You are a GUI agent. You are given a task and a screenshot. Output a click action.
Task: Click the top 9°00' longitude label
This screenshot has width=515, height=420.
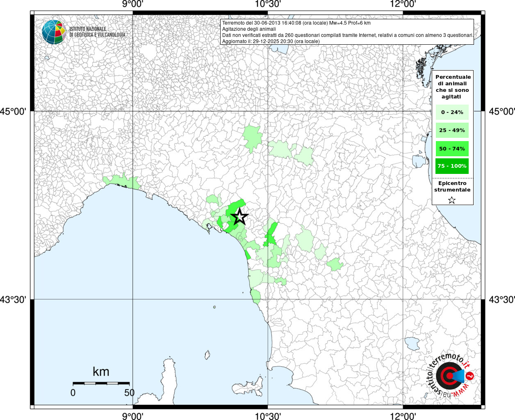tap(132, 4)
